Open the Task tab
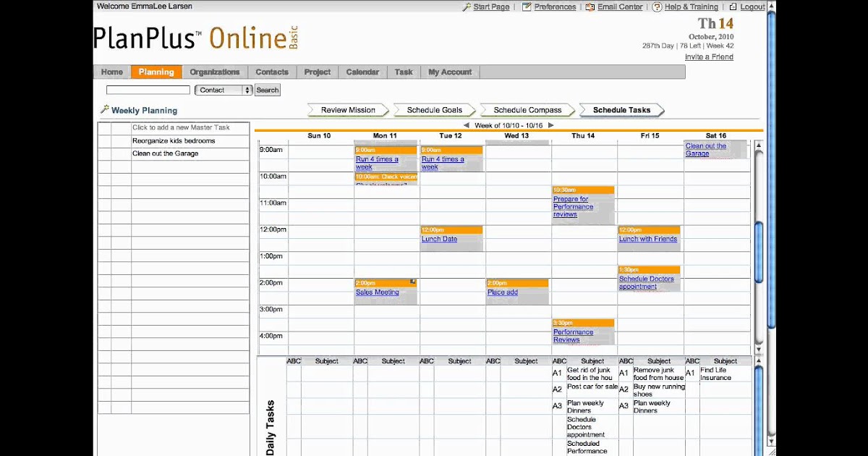The width and height of the screenshot is (868, 456). pyautogui.click(x=404, y=72)
